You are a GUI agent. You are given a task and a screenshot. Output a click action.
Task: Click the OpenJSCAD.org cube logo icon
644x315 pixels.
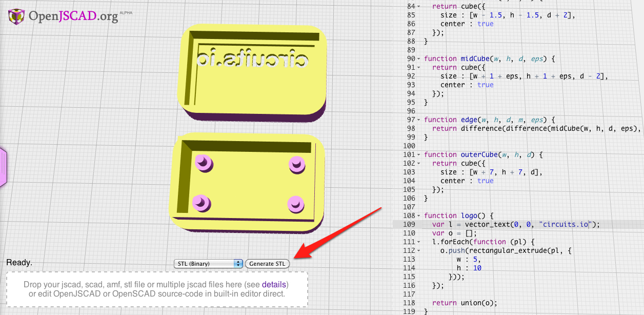(x=17, y=16)
